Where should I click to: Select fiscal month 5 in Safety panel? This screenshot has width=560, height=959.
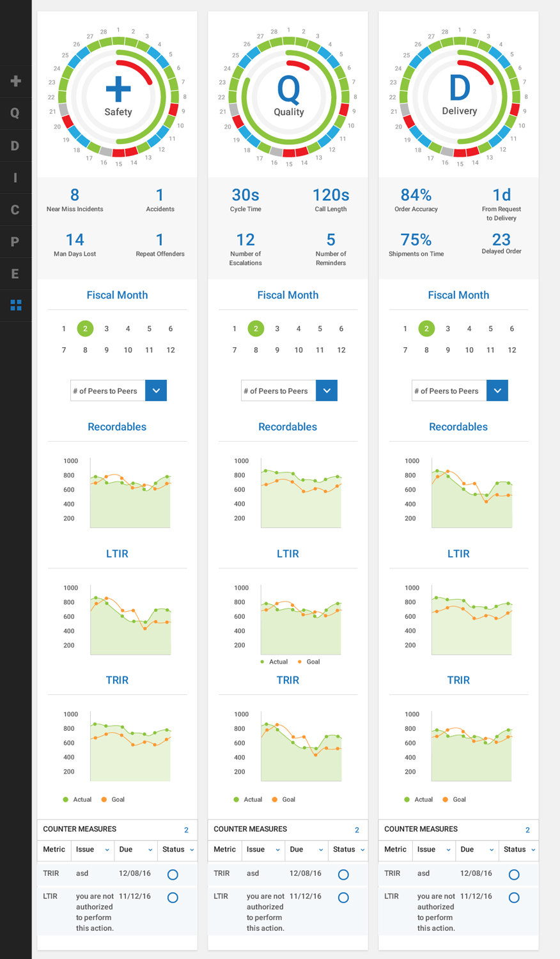(x=149, y=329)
